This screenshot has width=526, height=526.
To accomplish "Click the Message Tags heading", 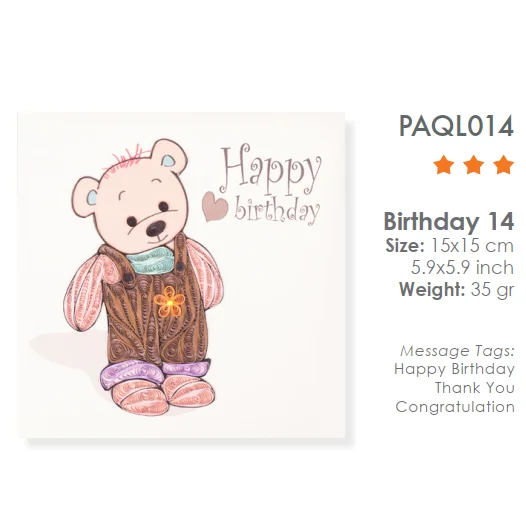I will click(457, 351).
